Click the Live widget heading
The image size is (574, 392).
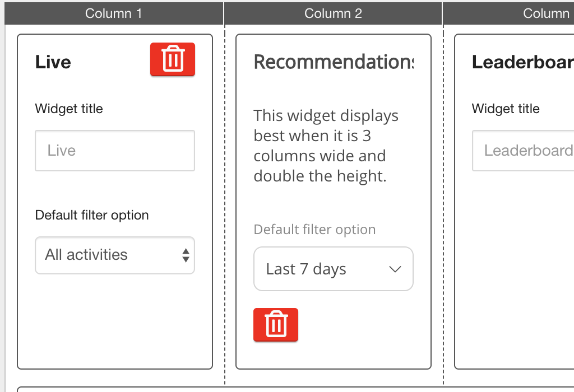point(53,62)
